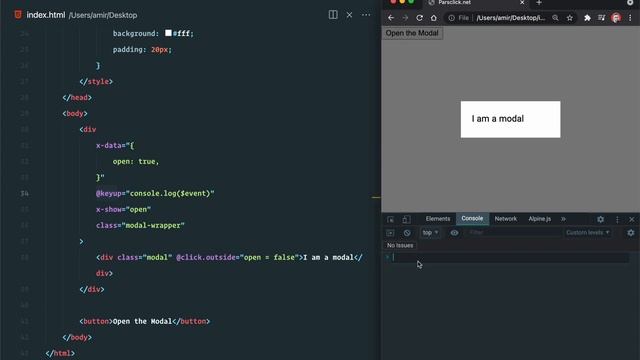The width and height of the screenshot is (640, 360).
Task: Close the Parsclick.net tab
Action: click(522, 2)
